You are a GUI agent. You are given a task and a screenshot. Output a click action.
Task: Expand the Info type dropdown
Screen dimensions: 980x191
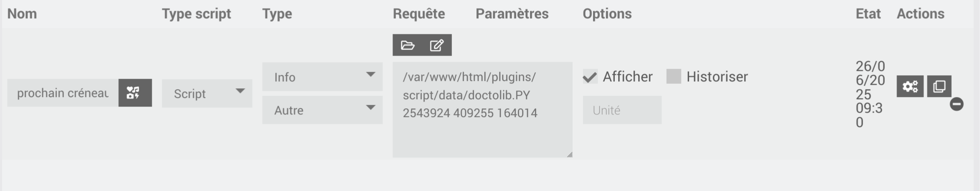click(322, 77)
